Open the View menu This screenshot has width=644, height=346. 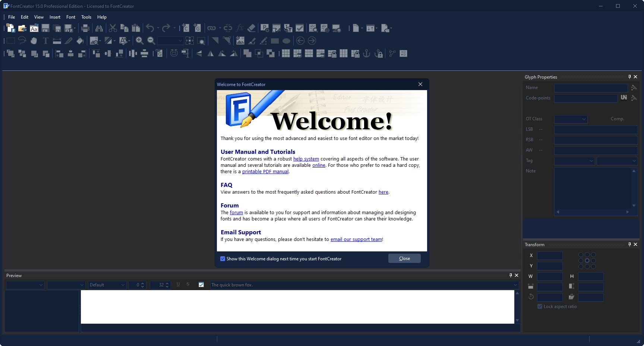point(39,17)
